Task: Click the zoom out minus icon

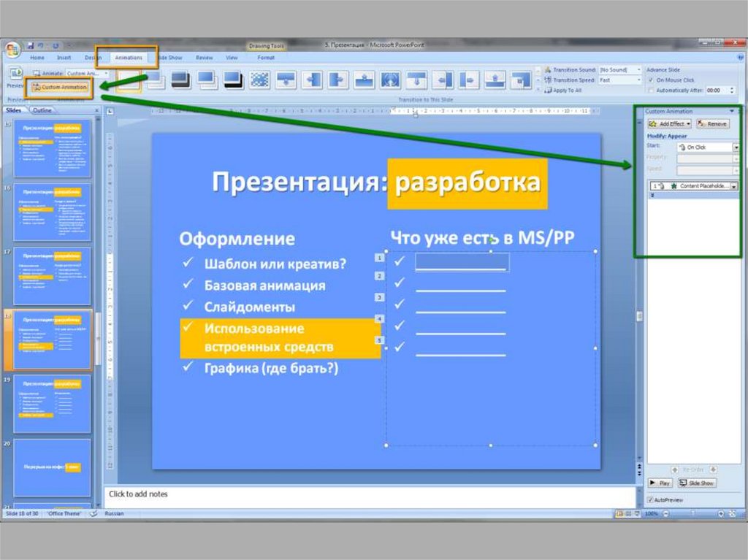Action: tap(666, 514)
